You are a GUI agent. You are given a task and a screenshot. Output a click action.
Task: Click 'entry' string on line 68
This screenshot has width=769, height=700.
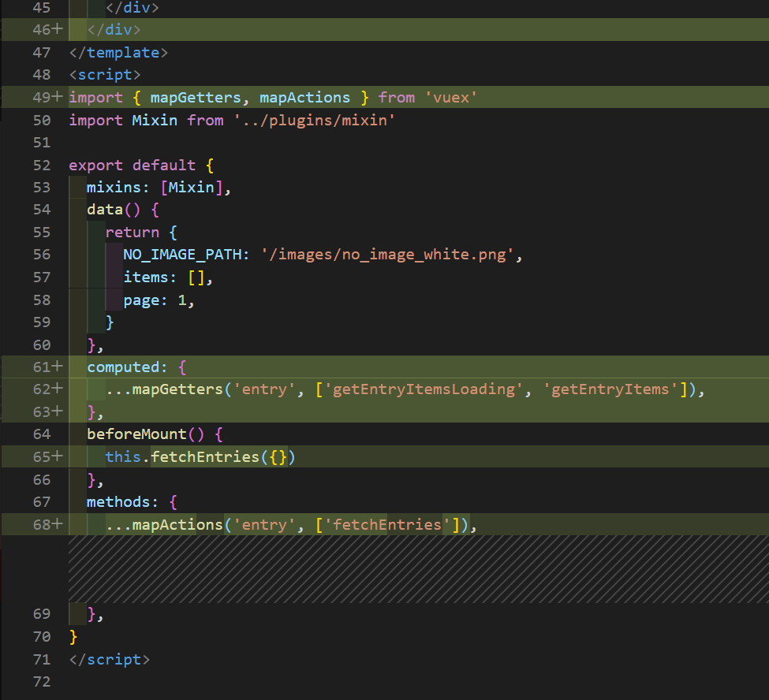click(x=264, y=525)
